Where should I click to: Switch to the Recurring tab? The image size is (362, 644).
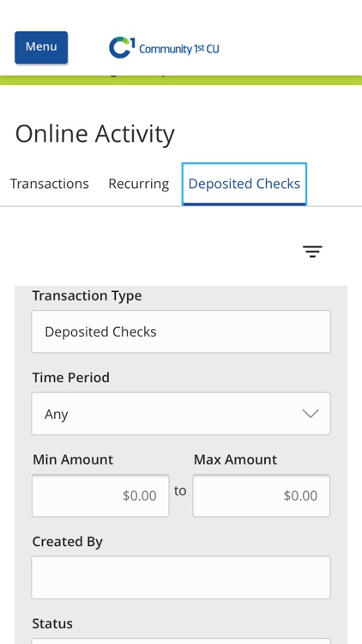(x=138, y=184)
